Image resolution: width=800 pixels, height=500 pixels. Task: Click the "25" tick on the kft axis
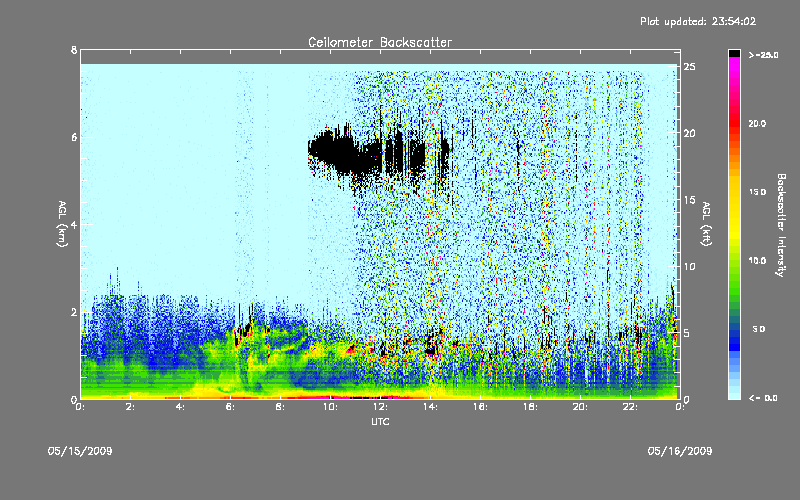click(x=689, y=67)
